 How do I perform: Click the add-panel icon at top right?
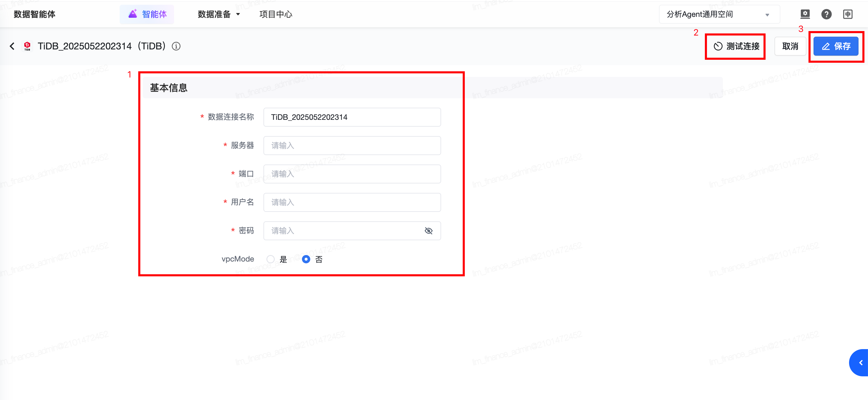pos(848,14)
